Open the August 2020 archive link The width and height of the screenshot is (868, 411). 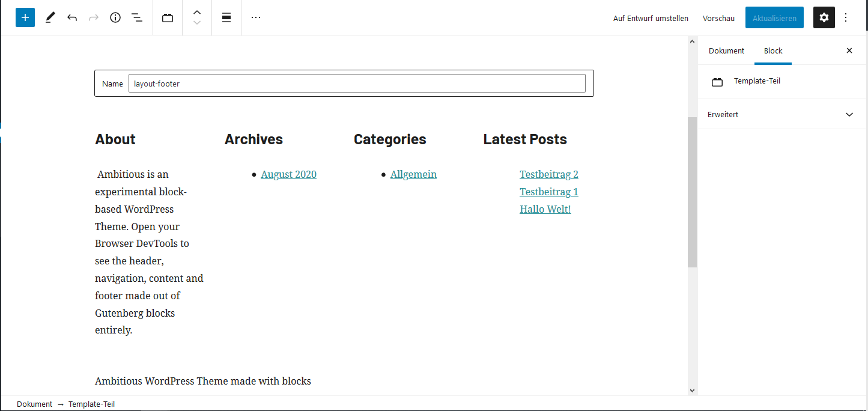coord(288,174)
